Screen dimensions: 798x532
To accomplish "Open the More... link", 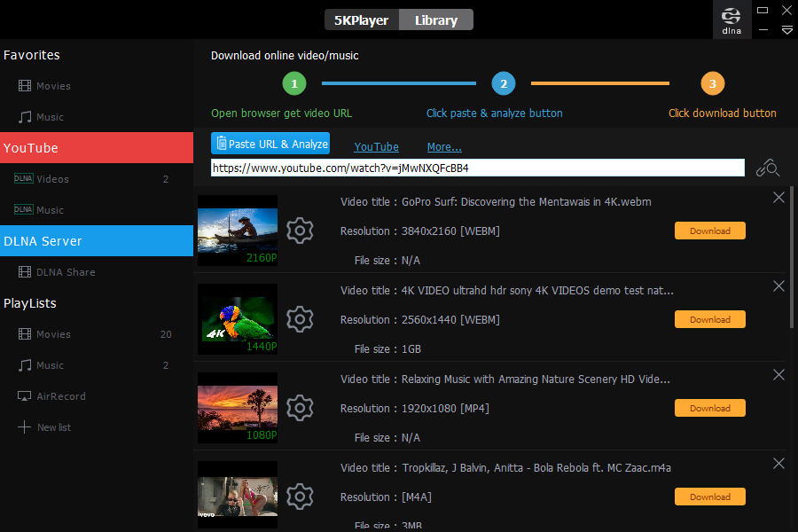I will (443, 146).
